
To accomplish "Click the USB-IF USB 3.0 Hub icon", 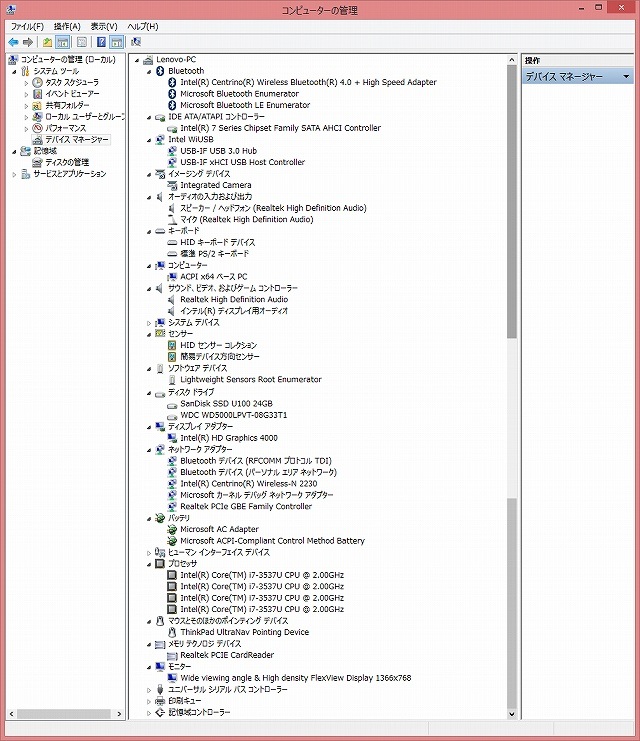I will pyautogui.click(x=172, y=151).
